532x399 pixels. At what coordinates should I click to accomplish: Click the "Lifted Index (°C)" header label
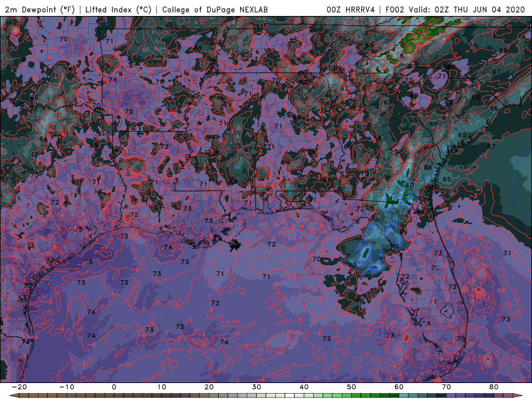(x=118, y=9)
